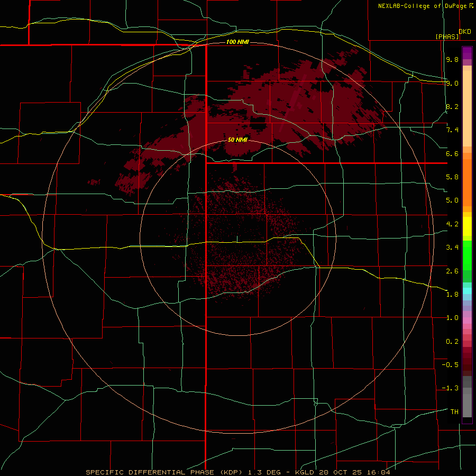Select the 9.0 value on color scale
476x476 pixels.
[452, 83]
